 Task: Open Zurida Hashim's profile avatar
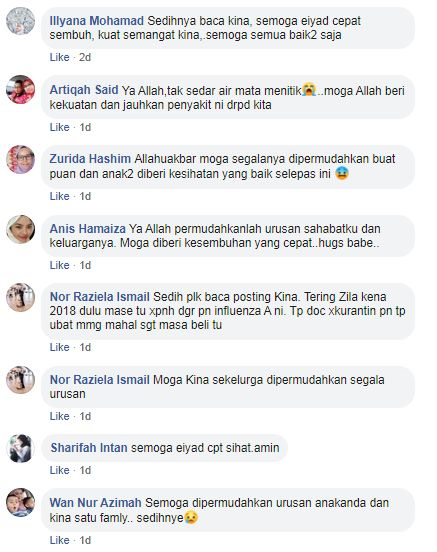click(21, 159)
